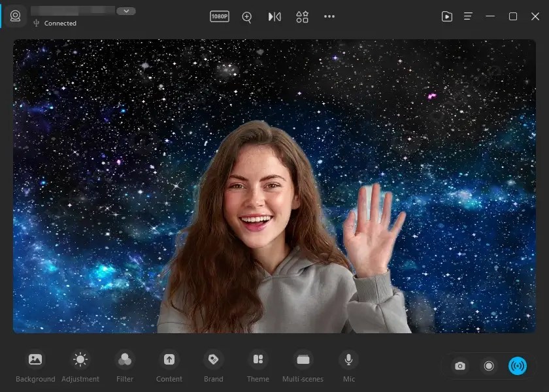Open the Brand settings

pos(213,365)
